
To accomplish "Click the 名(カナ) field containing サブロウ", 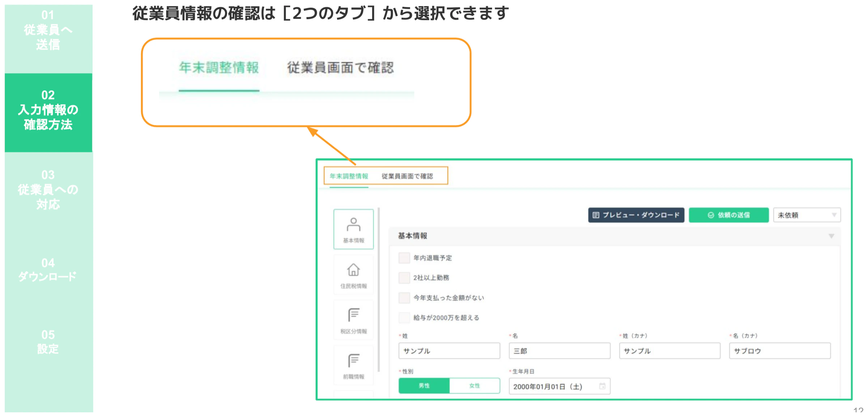I will click(x=780, y=351).
